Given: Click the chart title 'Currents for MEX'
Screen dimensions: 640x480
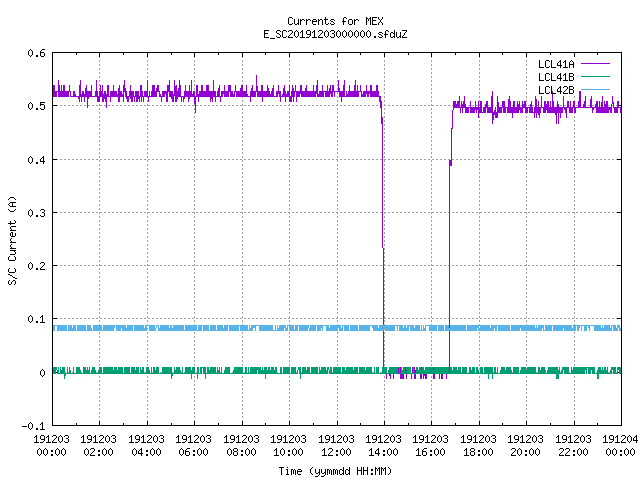Looking at the screenshot, I should [x=335, y=21].
